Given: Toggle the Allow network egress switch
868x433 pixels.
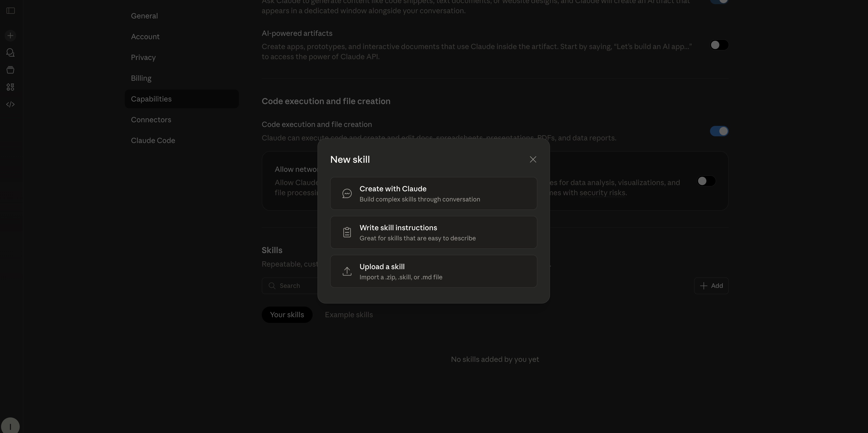Looking at the screenshot, I should (x=706, y=181).
